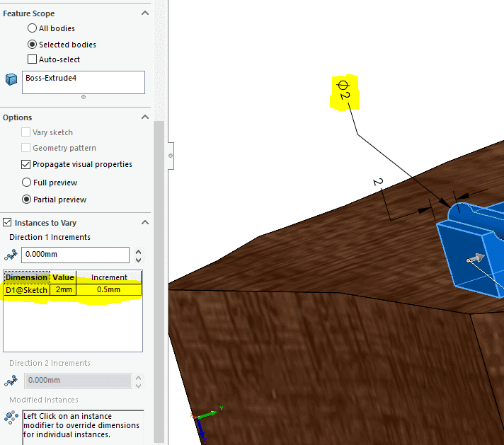Click the Modified Instances icon
The image size is (504, 445).
[11, 417]
